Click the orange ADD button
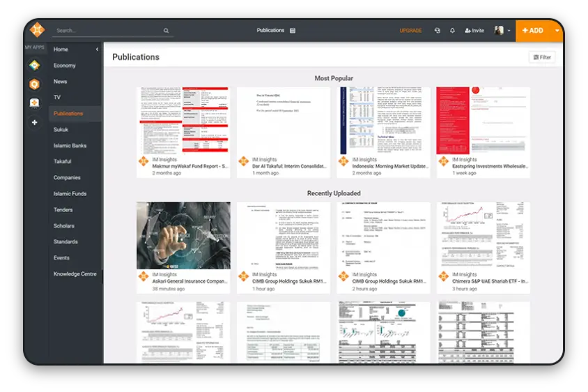This screenshot has width=588, height=392. coord(533,31)
